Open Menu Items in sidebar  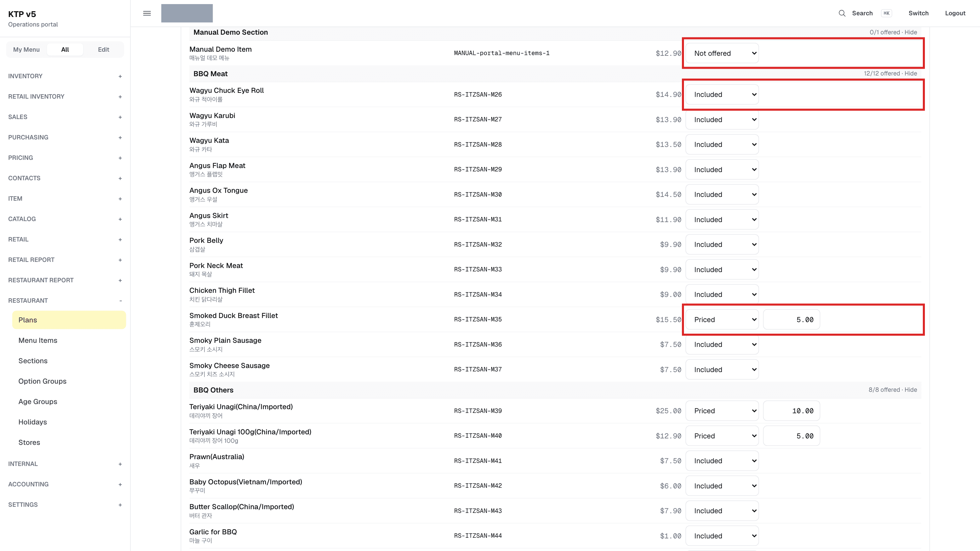[38, 340]
